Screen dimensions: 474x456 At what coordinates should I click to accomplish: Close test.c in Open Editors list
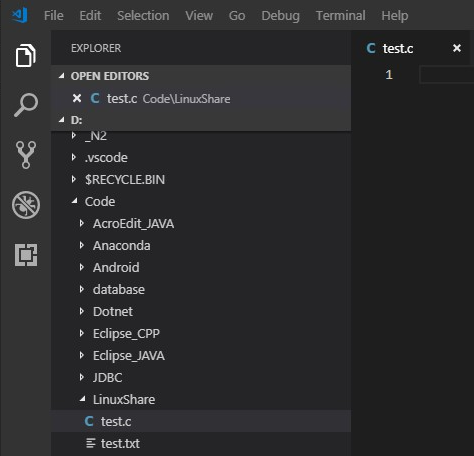coord(77,98)
